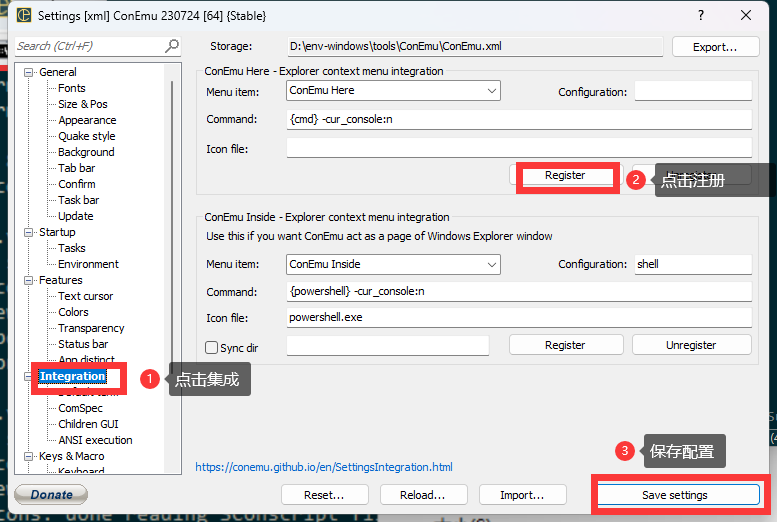Collapse the Startup tree node
This screenshot has height=522, width=777.
coord(29,232)
